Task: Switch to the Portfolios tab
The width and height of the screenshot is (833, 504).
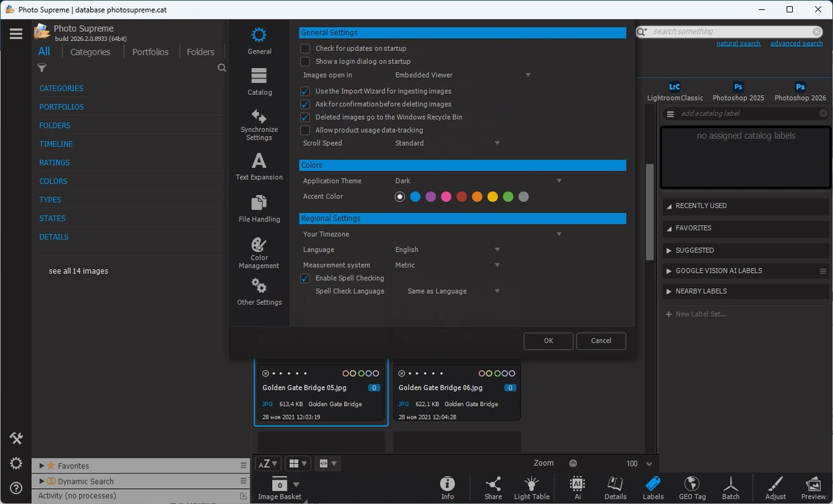Action: [x=150, y=52]
